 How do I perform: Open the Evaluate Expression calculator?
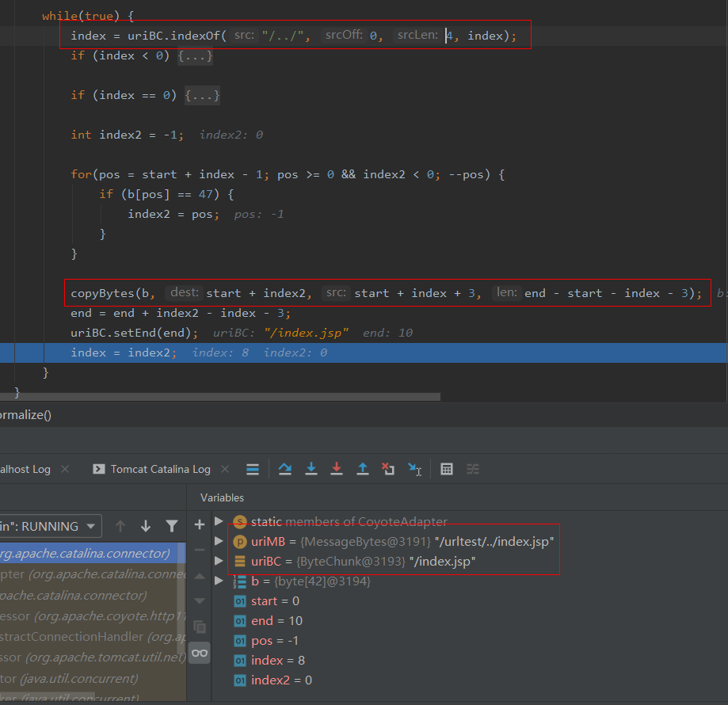pos(447,469)
